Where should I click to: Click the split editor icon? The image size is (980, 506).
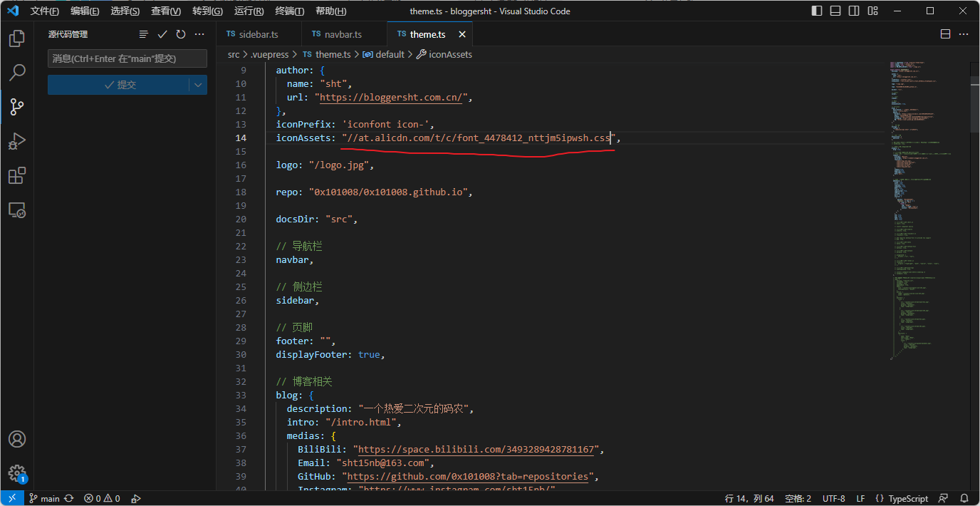click(946, 34)
